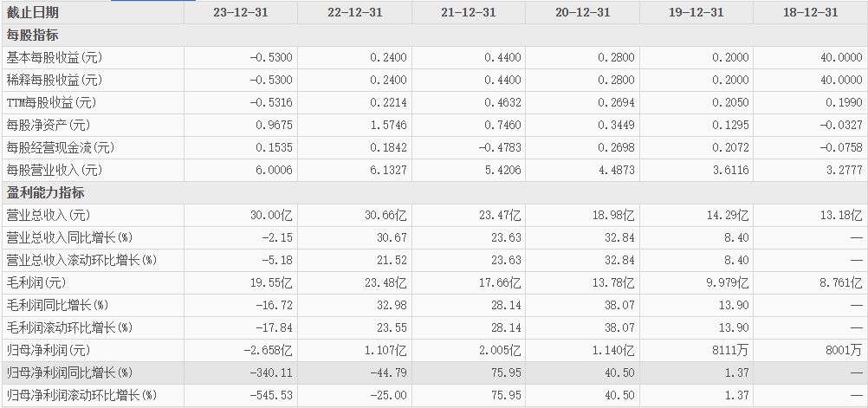The image size is (868, 408).
Task: Click the 30.00亿 revenue cell for 2023
Action: coord(271,215)
